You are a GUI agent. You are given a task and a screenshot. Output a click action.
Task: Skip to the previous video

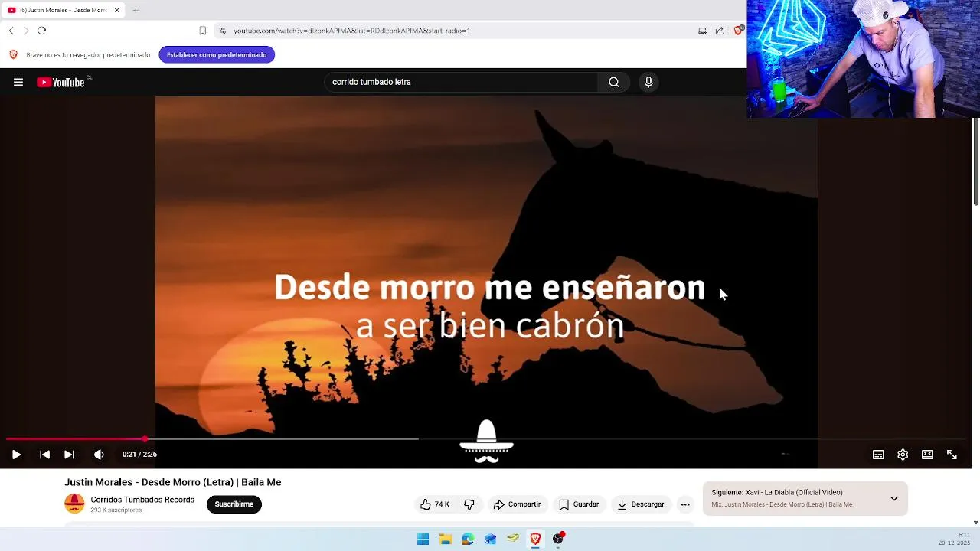tap(44, 454)
